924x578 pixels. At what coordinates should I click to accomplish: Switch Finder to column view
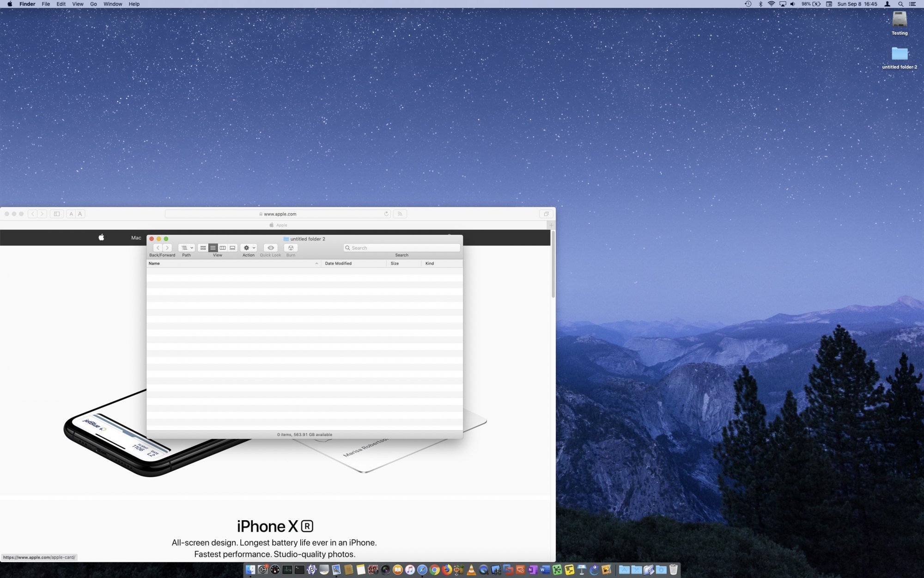223,248
